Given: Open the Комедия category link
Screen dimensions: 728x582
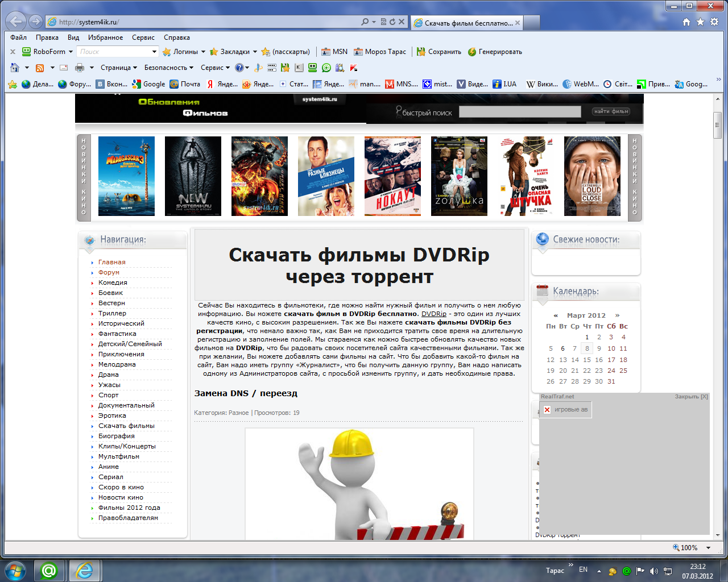Looking at the screenshot, I should tap(113, 282).
